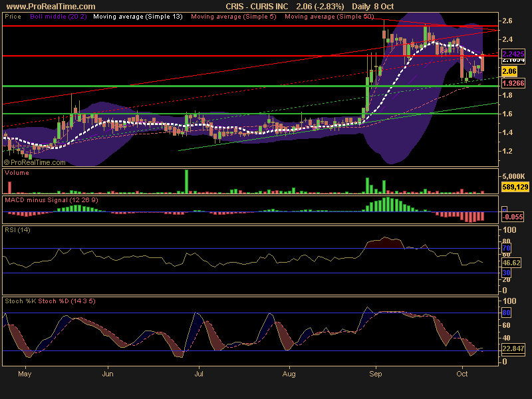Click the 40 label on the Stoch axis
This screenshot has height=399, width=532.
pos(507,338)
